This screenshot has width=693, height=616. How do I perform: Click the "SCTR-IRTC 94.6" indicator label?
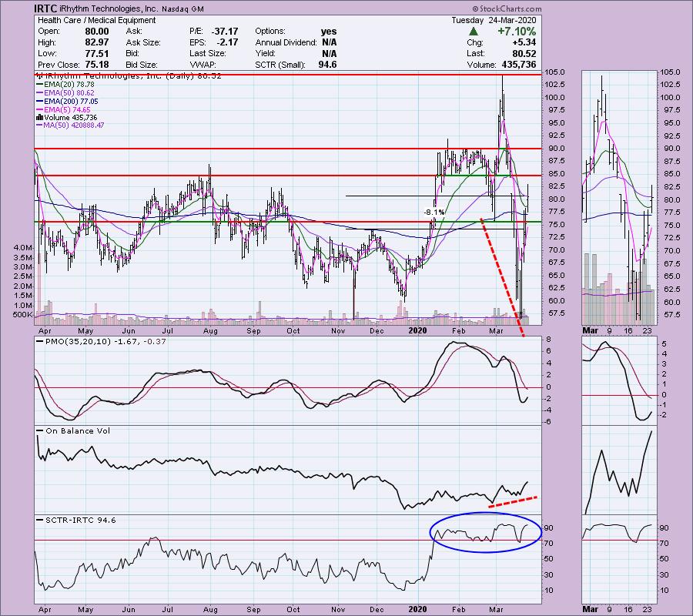point(76,520)
